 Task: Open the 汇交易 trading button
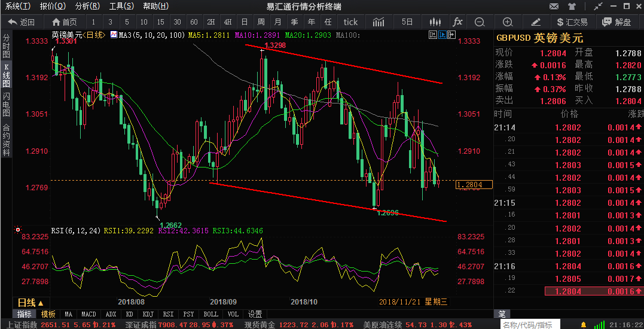click(572, 22)
